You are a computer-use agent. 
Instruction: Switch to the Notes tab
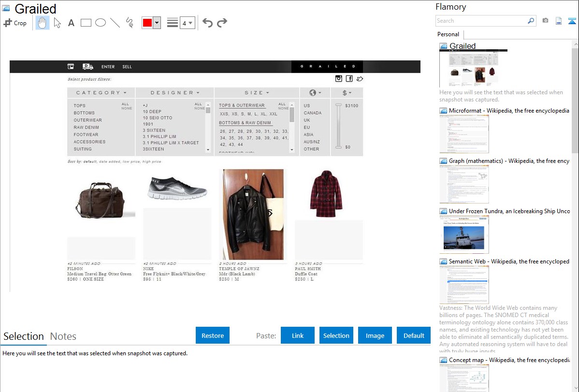[x=63, y=336]
